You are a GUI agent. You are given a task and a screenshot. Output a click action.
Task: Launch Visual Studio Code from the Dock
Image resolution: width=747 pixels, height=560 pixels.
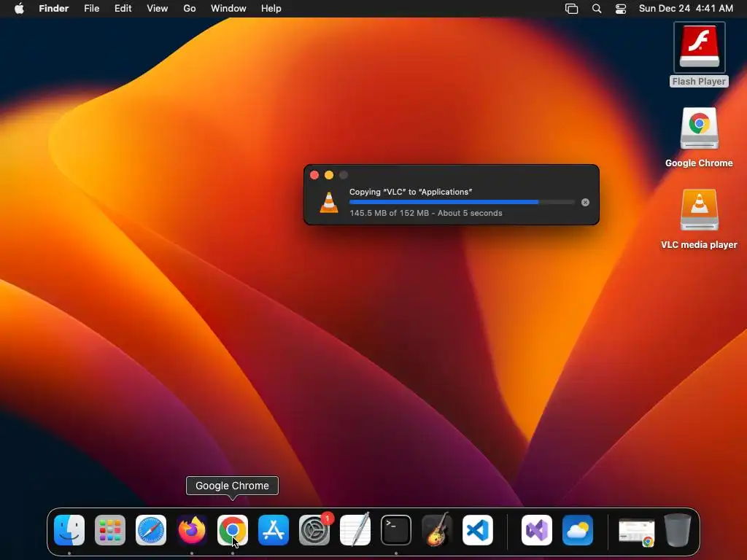click(478, 530)
